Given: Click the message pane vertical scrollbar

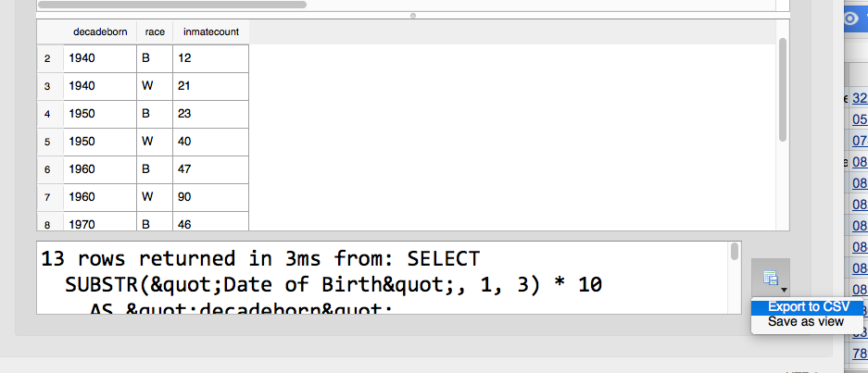Looking at the screenshot, I should pyautogui.click(x=735, y=251).
